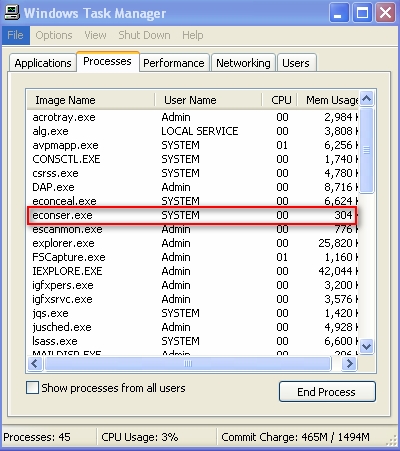Select the jqs.exe process
400x451 pixels.
pyautogui.click(x=193, y=313)
